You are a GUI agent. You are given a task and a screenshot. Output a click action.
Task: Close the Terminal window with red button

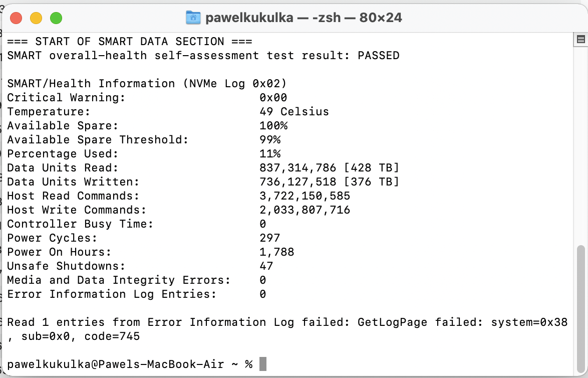(x=16, y=18)
